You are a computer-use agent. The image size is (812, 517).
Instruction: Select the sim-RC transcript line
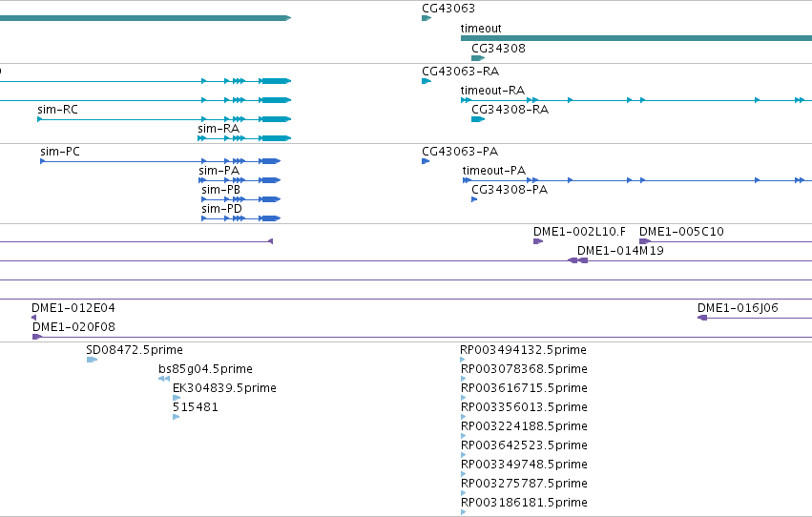pyautogui.click(x=164, y=119)
